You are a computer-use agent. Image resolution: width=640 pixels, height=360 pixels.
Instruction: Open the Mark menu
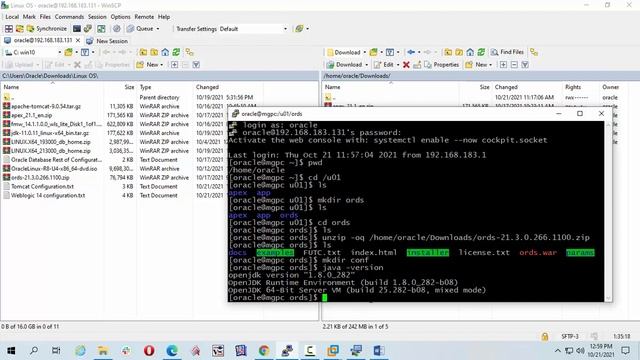[x=29, y=17]
